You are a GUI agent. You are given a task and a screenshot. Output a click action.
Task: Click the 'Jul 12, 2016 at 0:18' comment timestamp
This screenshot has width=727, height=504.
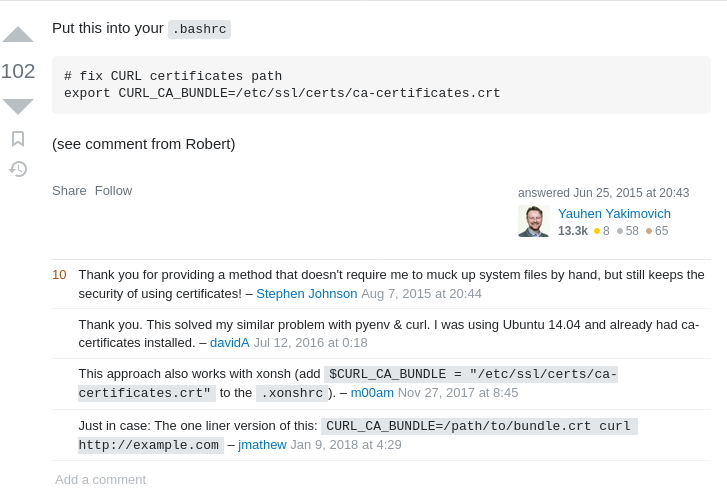coord(310,343)
